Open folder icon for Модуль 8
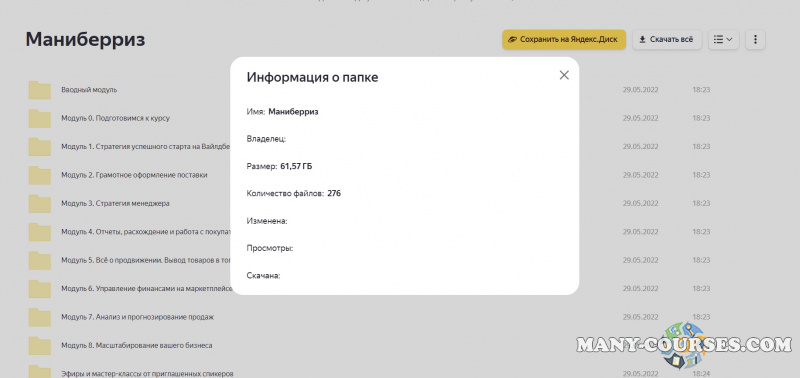The image size is (800, 378). point(40,345)
